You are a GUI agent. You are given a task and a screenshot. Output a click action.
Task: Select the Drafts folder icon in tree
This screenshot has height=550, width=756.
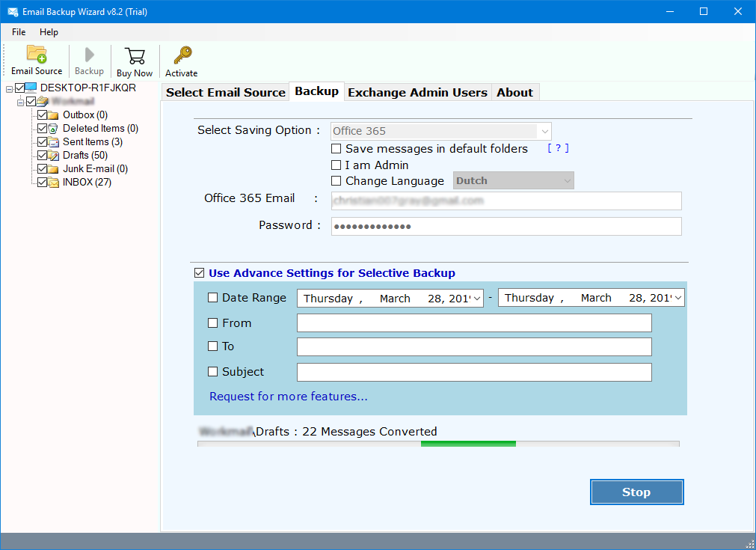55,156
